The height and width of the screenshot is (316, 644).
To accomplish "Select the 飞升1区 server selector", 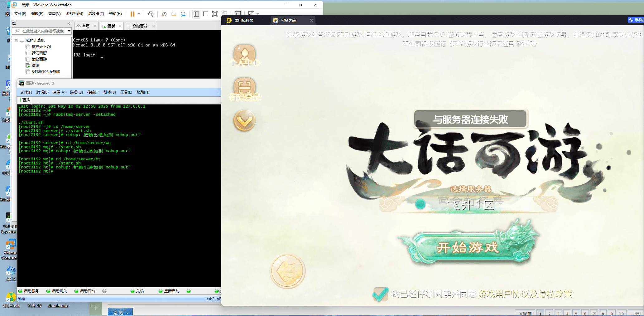I will (x=470, y=205).
